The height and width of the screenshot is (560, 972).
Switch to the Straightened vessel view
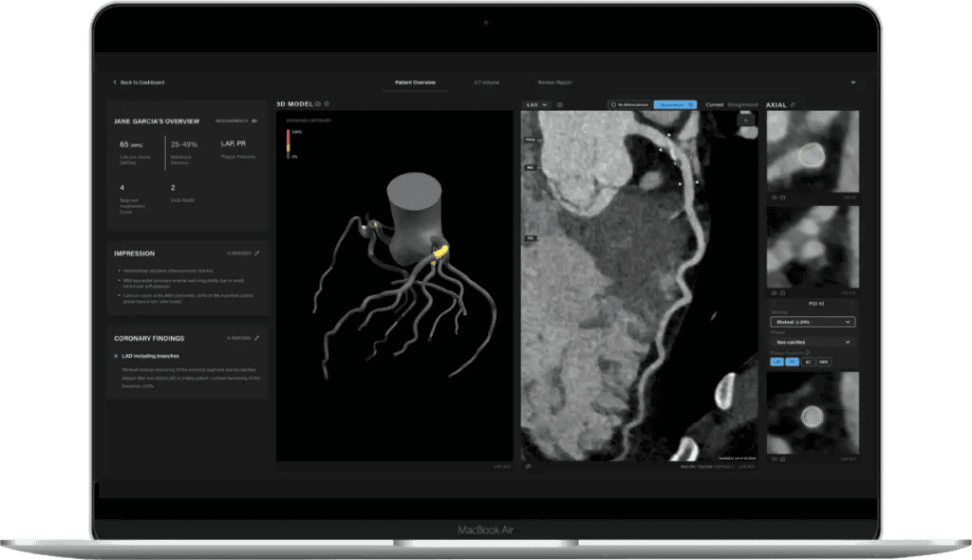744,104
